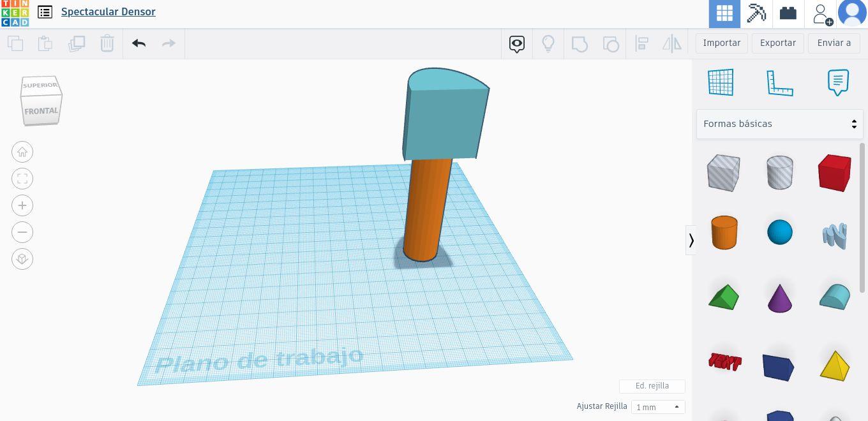Screen dimensions: 868x421
Task: Open the designs list menu icon
Action: tap(45, 12)
